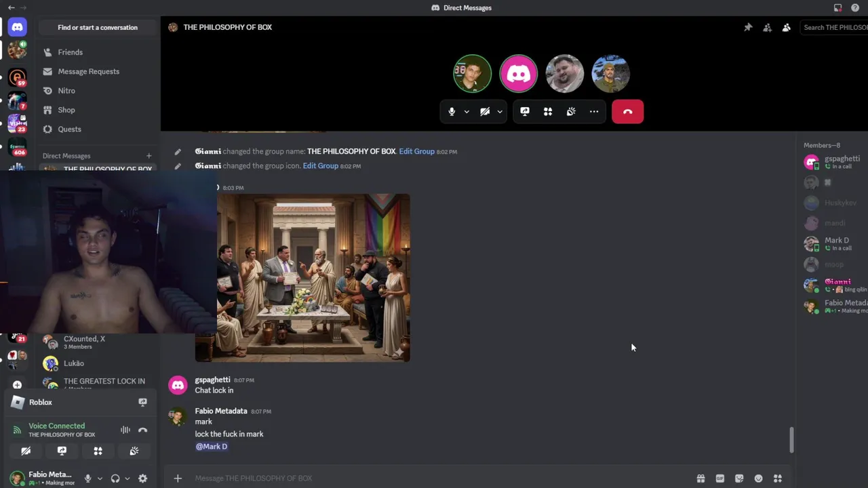Open soundboard in call controls
Screen dimensions: 868x488
coord(571,112)
